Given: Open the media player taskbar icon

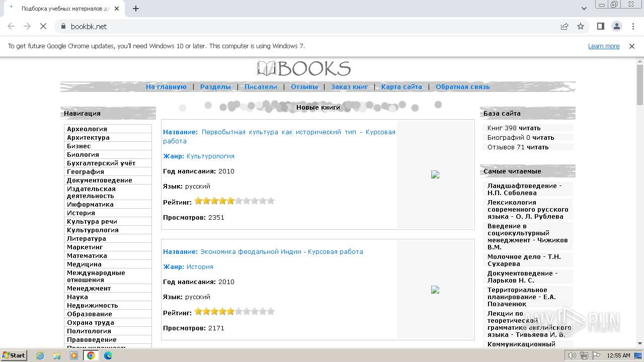Looking at the screenshot, I should (74, 355).
